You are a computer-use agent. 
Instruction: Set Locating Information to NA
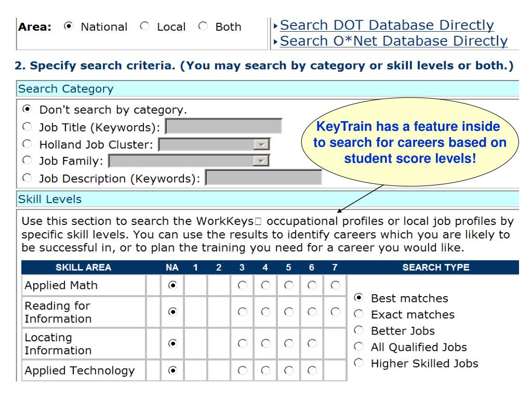[x=172, y=343]
